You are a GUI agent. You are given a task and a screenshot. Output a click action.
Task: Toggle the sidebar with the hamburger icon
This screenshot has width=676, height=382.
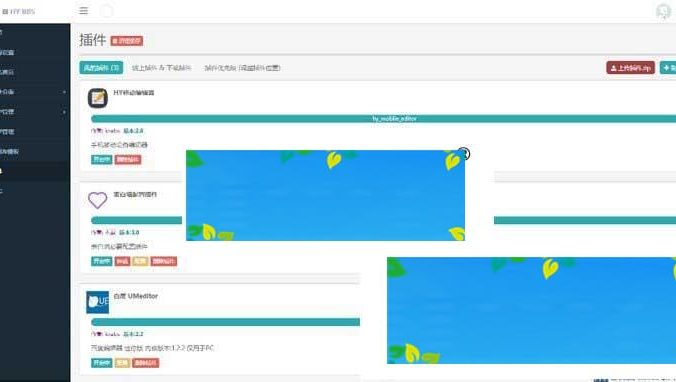pos(84,11)
